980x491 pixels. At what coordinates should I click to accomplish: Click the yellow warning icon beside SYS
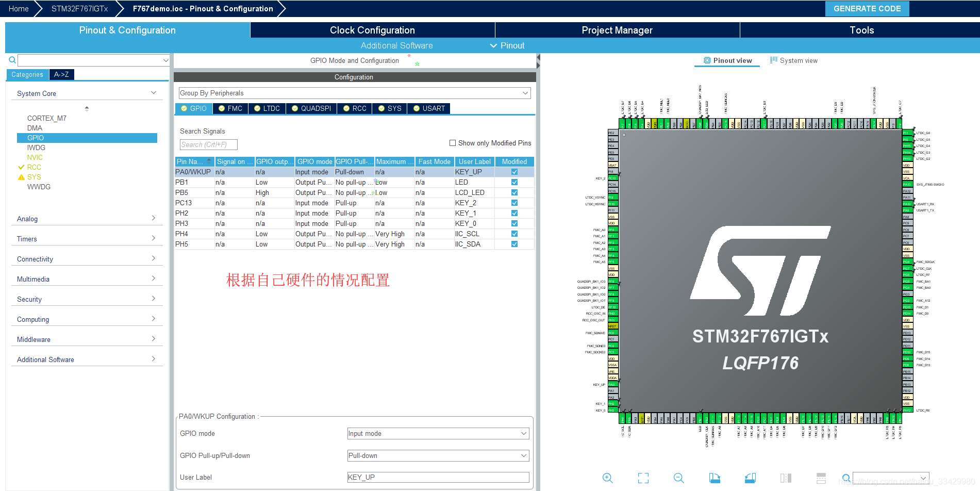tap(21, 177)
